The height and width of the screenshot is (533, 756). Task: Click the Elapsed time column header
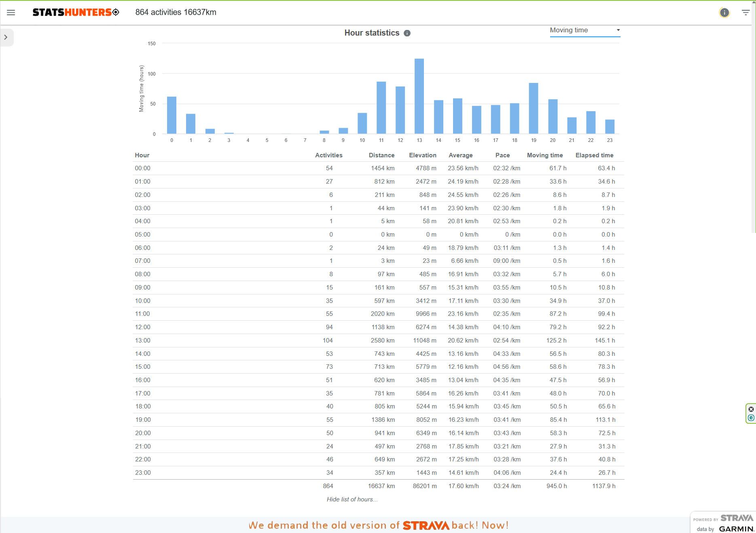pos(594,155)
